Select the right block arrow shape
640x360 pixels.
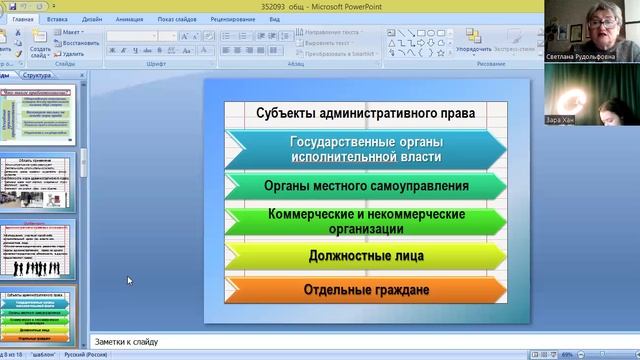[x=421, y=43]
